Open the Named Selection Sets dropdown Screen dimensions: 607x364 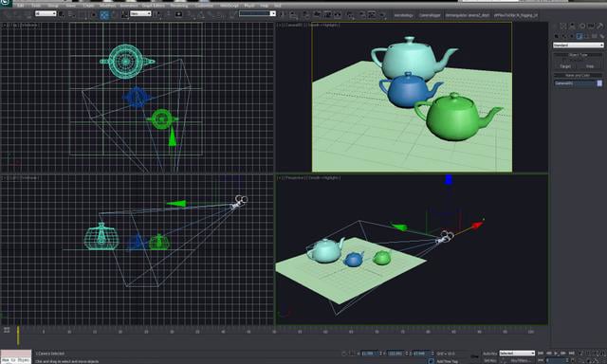[257, 13]
